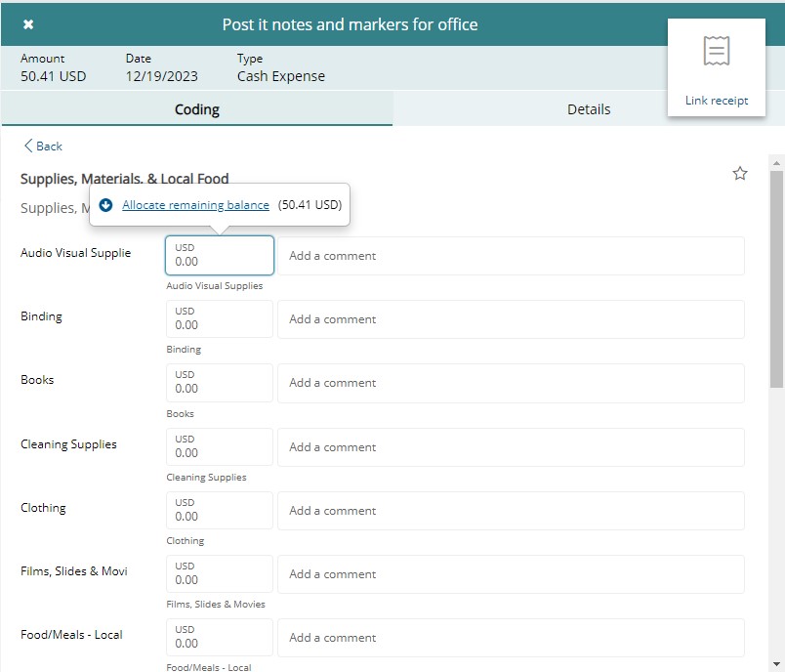Click the Cleaning Supplies comment field
The width and height of the screenshot is (785, 672).
(x=511, y=446)
